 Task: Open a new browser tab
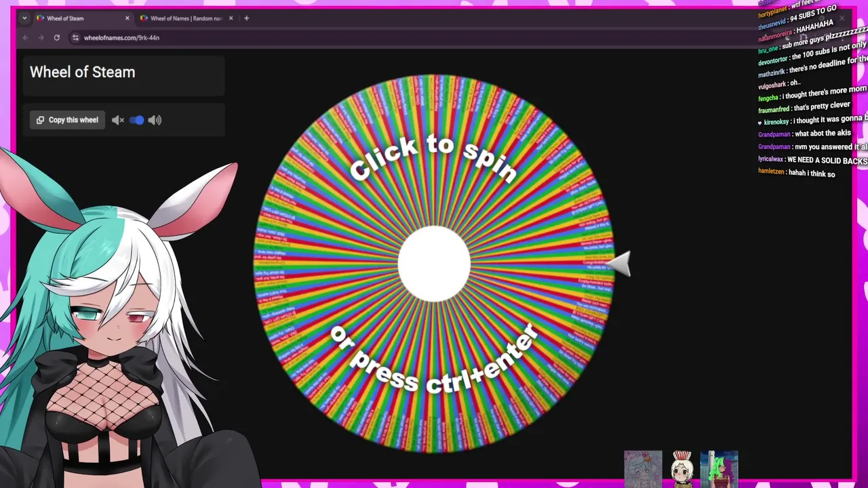(x=246, y=18)
